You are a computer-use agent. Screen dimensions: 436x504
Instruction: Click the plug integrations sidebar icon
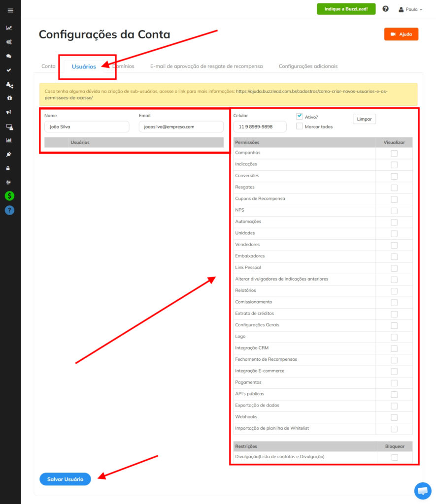point(9,154)
